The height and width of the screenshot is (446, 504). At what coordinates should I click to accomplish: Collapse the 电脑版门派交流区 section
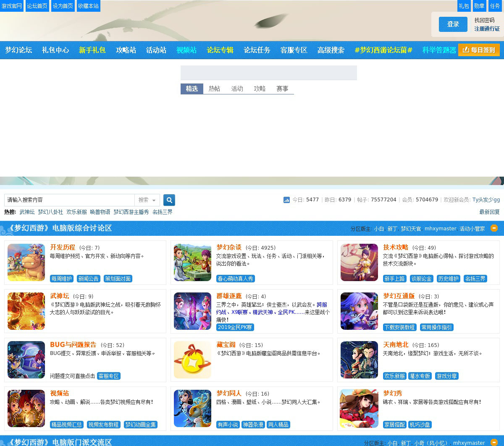tap(494, 442)
